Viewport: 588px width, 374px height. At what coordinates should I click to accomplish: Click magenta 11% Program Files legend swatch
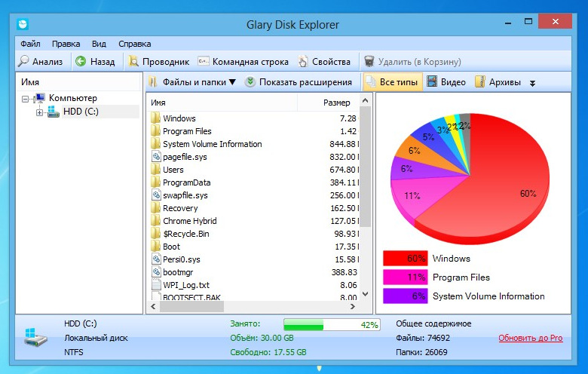tap(406, 277)
